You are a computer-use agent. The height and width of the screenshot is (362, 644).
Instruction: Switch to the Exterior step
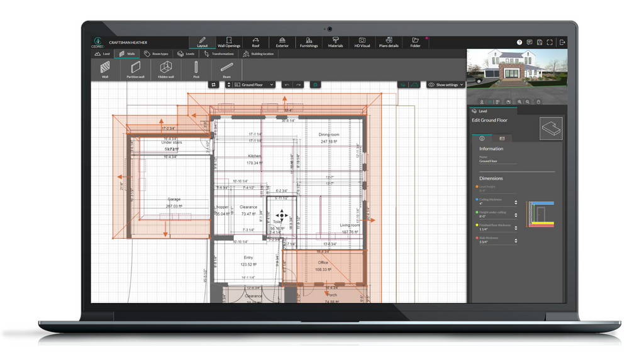(x=282, y=42)
